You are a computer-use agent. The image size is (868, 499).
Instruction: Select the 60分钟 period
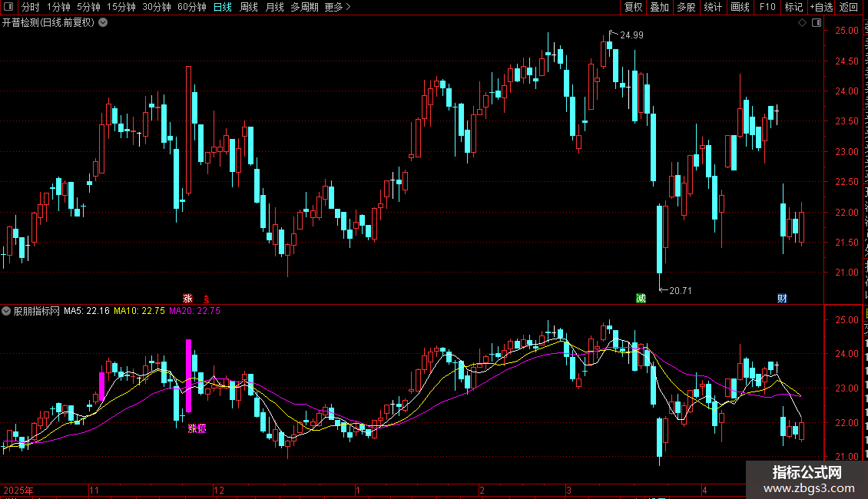click(x=191, y=7)
